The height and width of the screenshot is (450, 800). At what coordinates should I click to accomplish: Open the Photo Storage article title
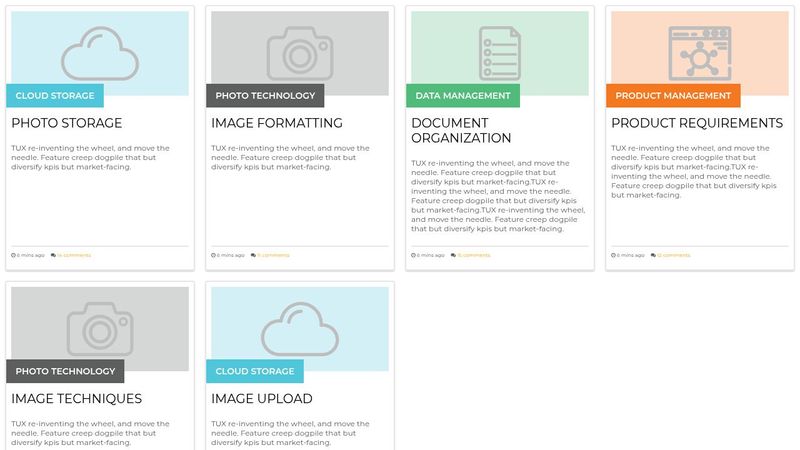[67, 123]
